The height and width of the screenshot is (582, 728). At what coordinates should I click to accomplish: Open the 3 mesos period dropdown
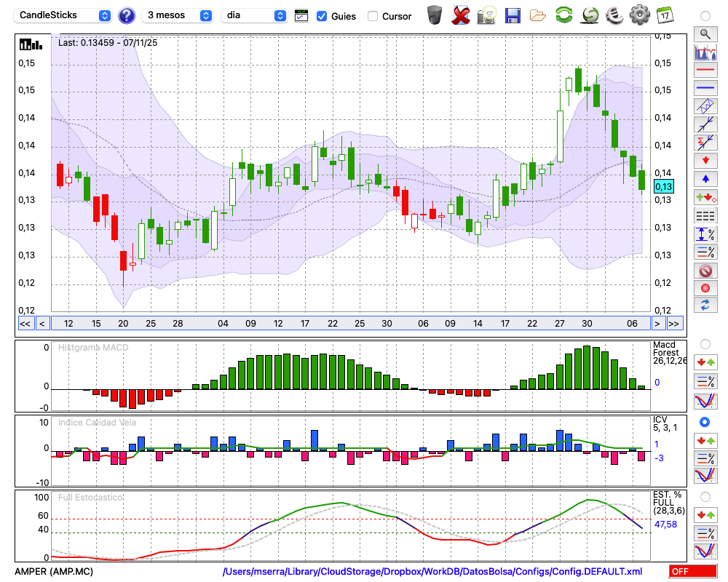point(178,15)
